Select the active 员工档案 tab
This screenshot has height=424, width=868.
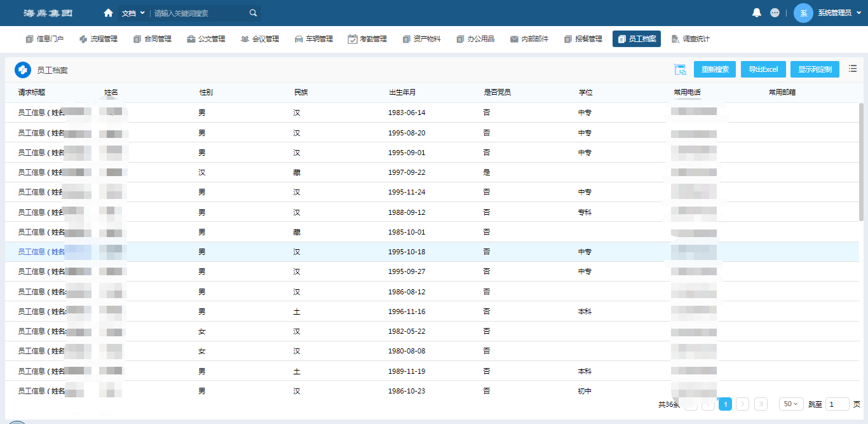point(637,39)
